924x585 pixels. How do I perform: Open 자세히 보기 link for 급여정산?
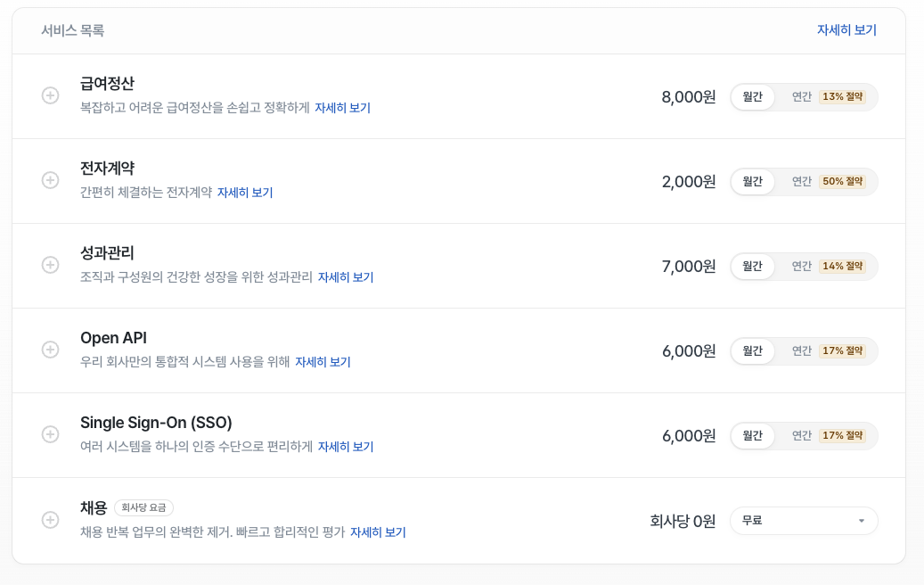342,108
